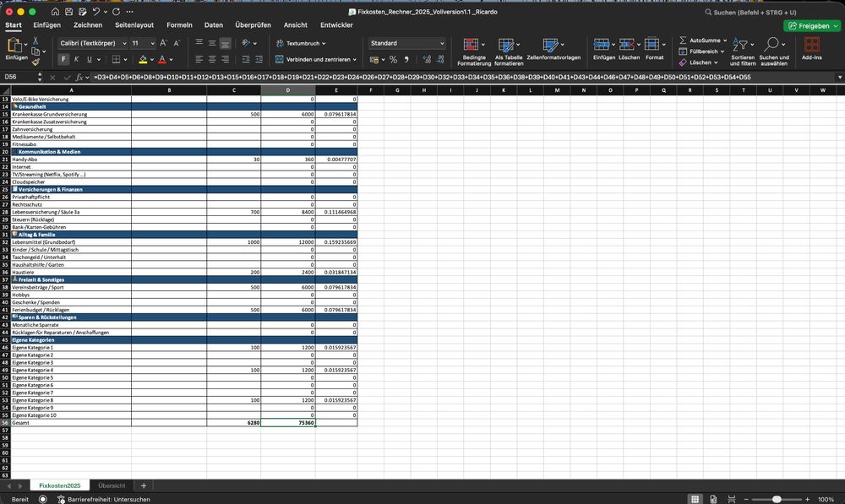The height and width of the screenshot is (504, 845).
Task: Expand the formula bar with arrow
Action: coord(838,78)
